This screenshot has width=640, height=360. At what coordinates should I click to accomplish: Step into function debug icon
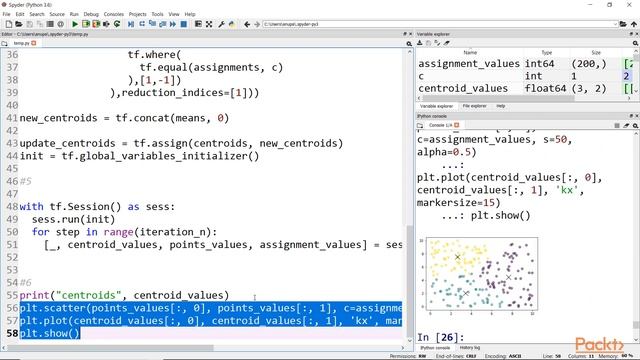point(152,24)
